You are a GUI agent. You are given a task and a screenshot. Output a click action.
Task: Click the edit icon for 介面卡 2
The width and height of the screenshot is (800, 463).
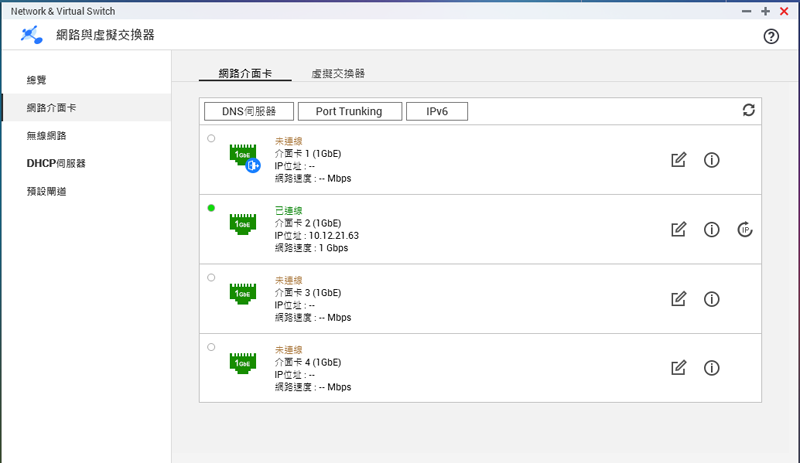(679, 229)
